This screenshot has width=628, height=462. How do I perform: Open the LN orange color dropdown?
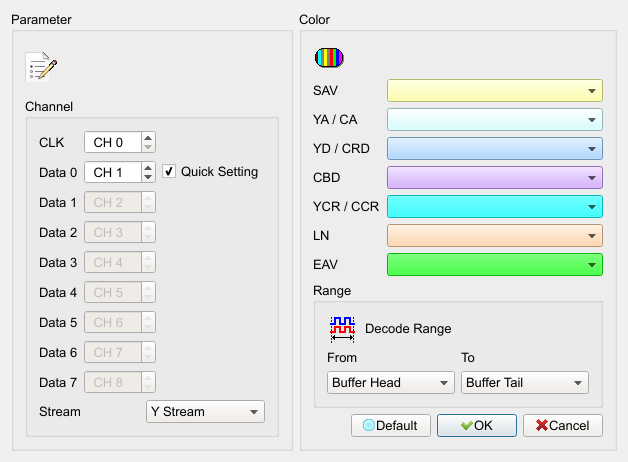pyautogui.click(x=495, y=236)
